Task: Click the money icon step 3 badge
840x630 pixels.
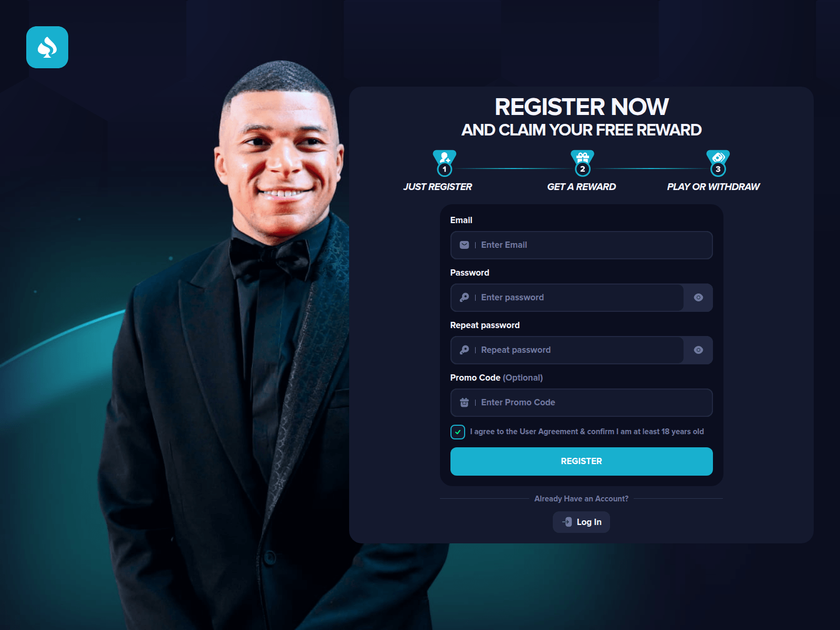Action: pos(718,163)
